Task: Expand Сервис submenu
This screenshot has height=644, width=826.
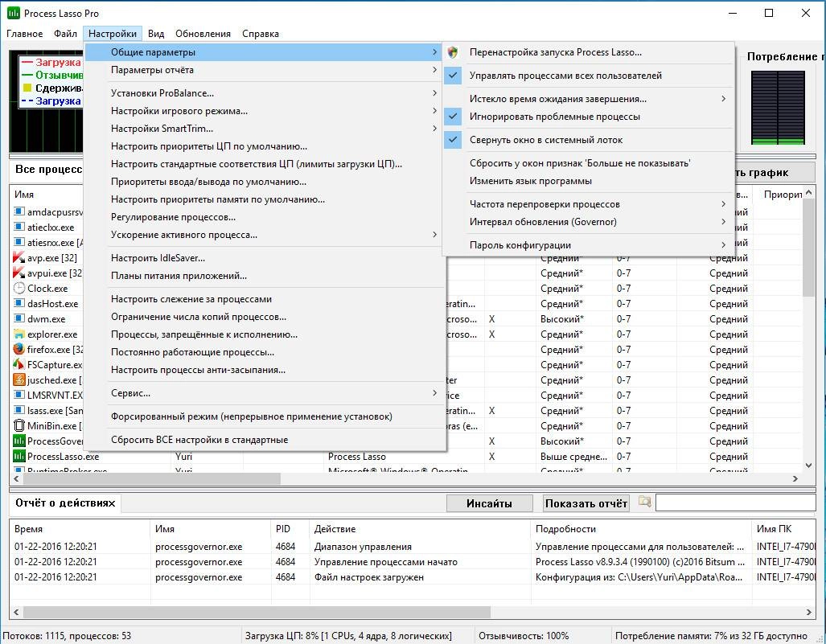Action: pyautogui.click(x=265, y=393)
